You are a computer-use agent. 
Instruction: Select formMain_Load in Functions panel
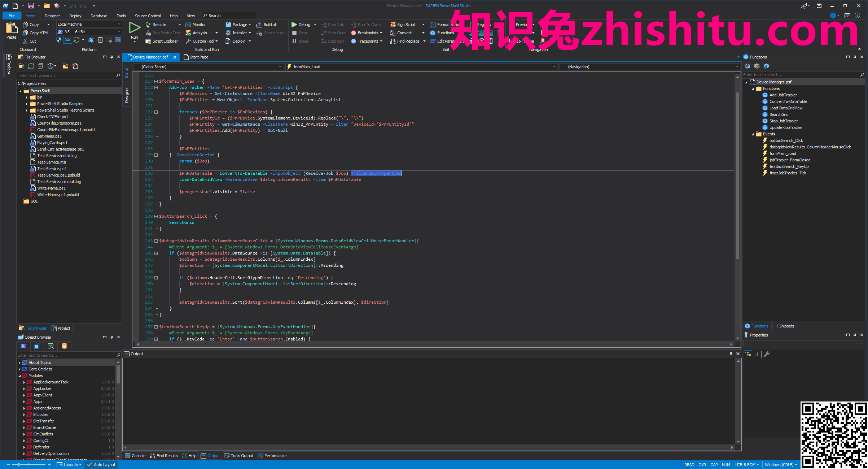tap(782, 153)
